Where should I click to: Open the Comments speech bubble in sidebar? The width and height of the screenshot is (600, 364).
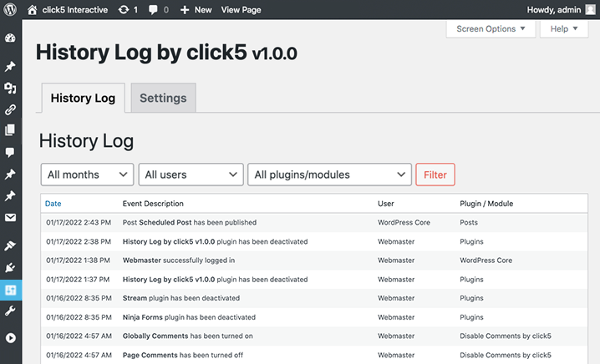coord(10,152)
